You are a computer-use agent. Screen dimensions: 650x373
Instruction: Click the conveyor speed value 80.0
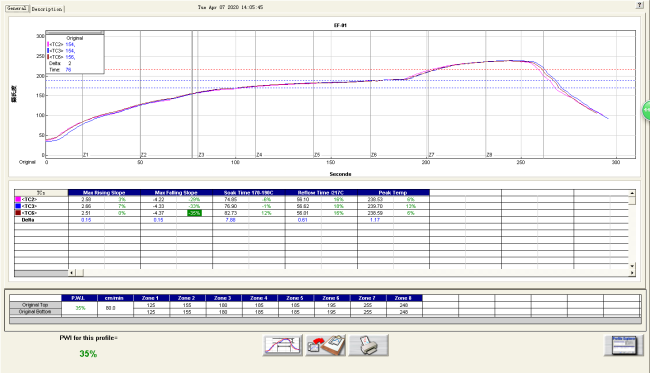(x=111, y=308)
